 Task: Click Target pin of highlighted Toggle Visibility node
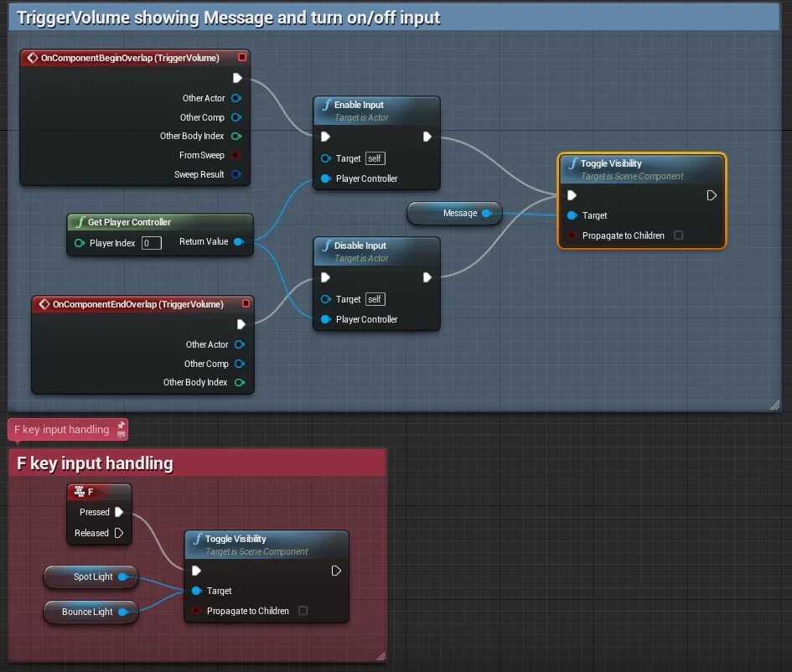572,215
